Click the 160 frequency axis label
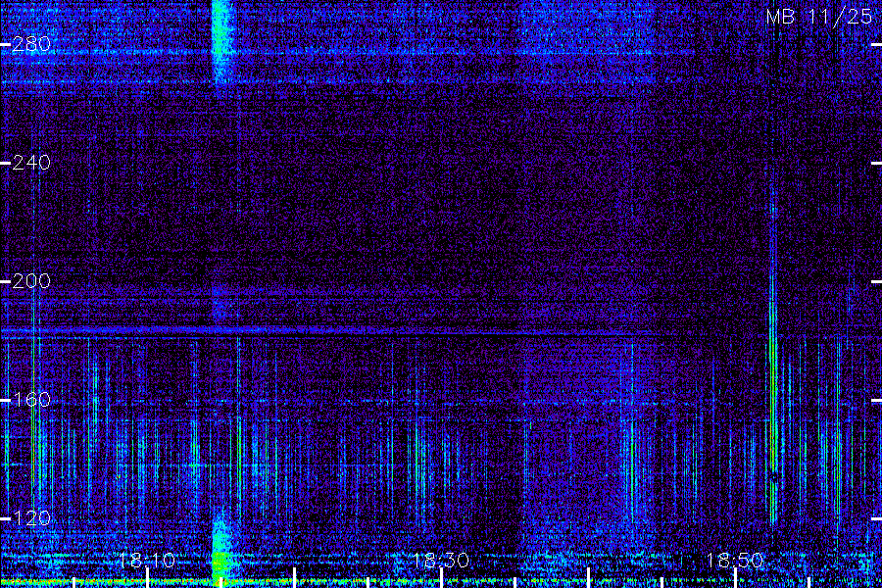This screenshot has height=588, width=882. click(31, 400)
